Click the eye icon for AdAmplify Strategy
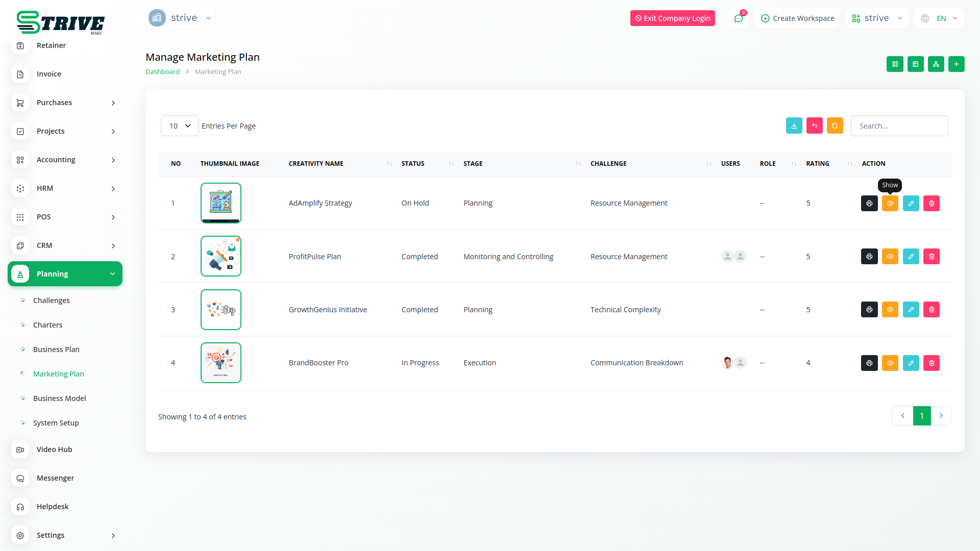Screen dimensions: 980x551 [890, 204]
